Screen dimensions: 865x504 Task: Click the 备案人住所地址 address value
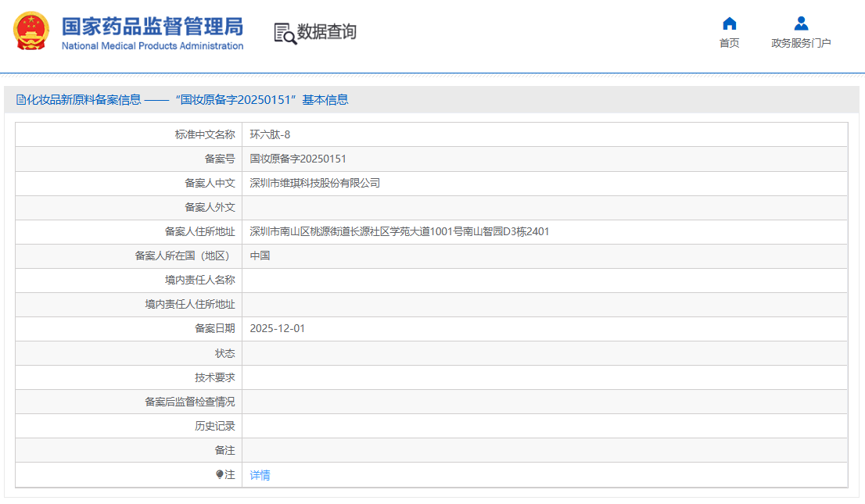(399, 231)
